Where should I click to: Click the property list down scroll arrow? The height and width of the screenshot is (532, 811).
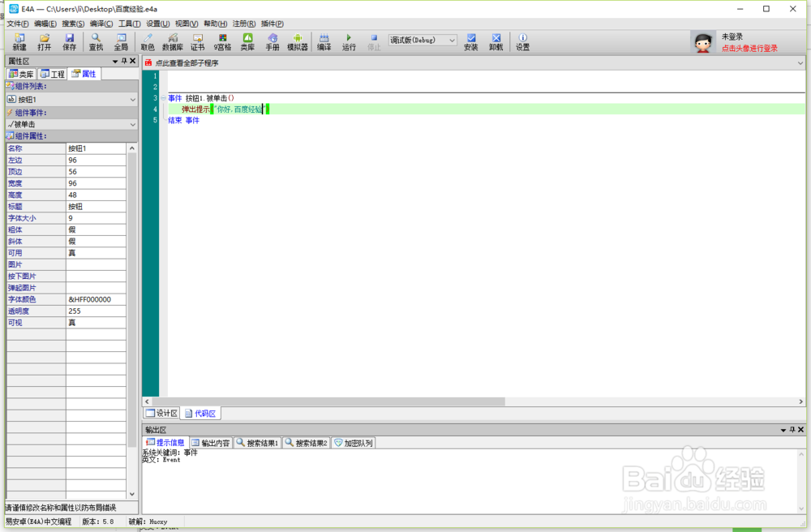[132, 494]
